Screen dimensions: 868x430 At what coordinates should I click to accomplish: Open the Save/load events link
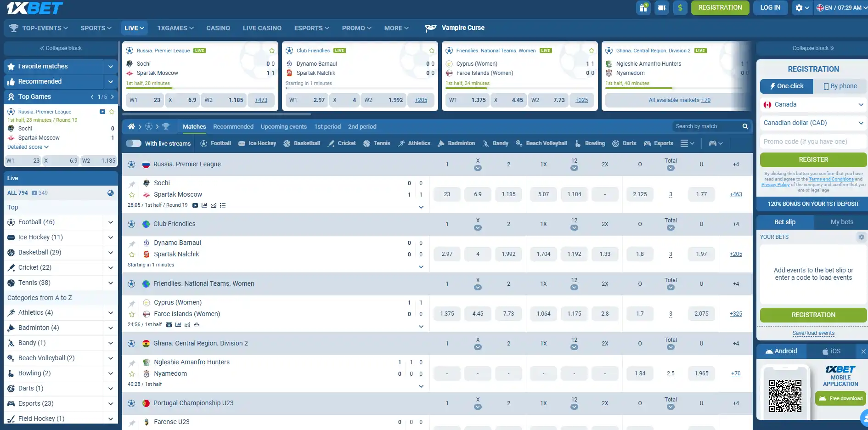813,333
